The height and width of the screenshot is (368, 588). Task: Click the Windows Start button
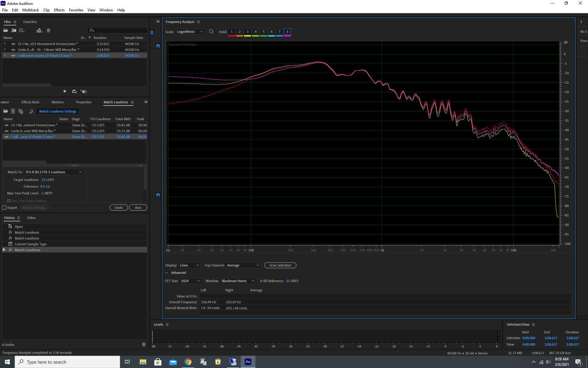click(7, 362)
